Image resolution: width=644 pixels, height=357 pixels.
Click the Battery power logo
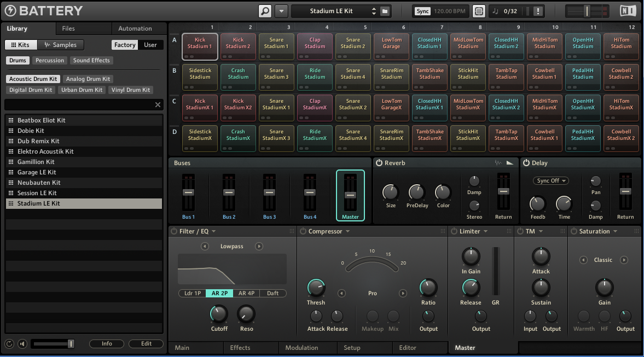(x=10, y=11)
